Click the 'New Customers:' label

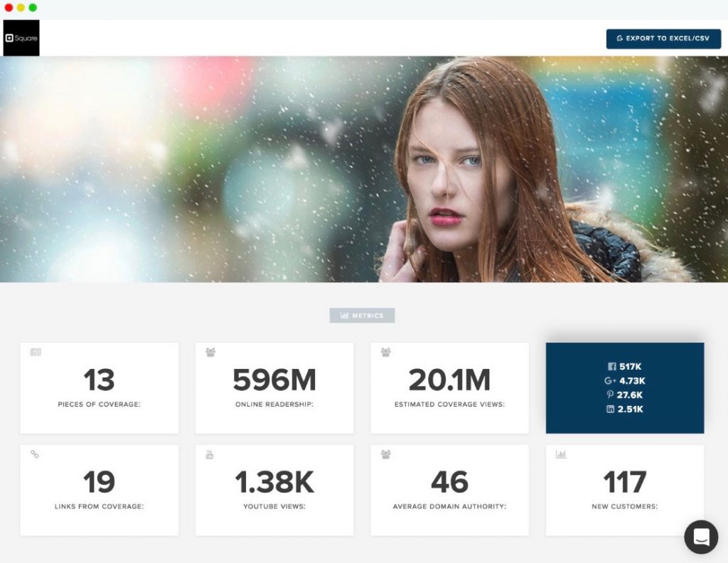624,506
